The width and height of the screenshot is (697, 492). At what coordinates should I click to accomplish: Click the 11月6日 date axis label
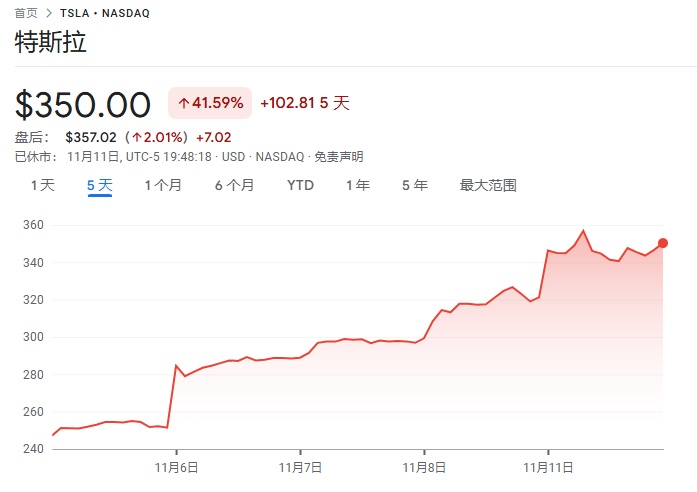[177, 467]
